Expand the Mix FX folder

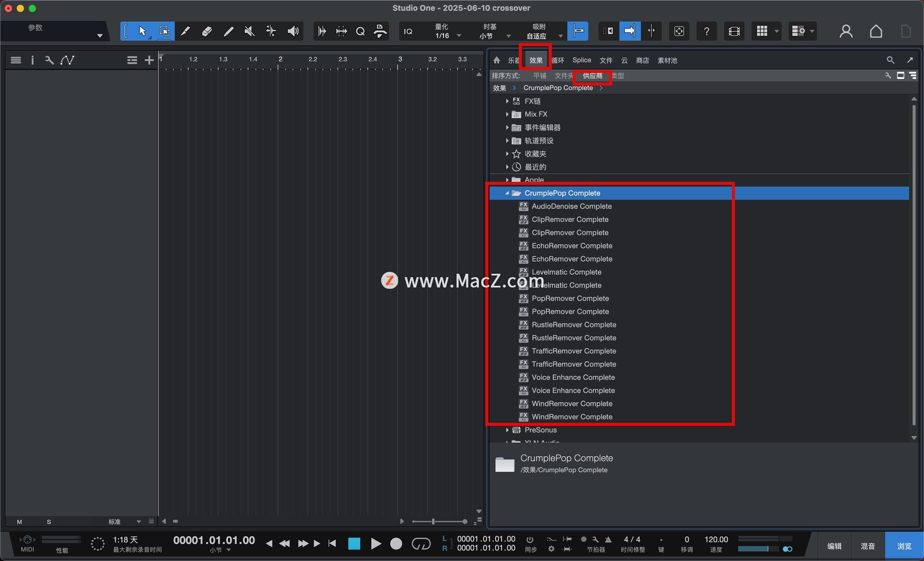pos(507,114)
